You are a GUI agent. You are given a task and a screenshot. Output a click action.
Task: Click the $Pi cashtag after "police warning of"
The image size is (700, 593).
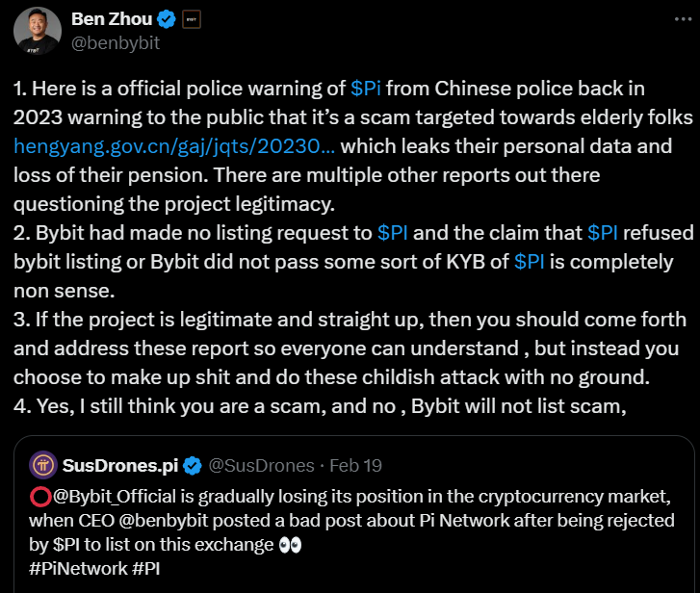pyautogui.click(x=366, y=90)
